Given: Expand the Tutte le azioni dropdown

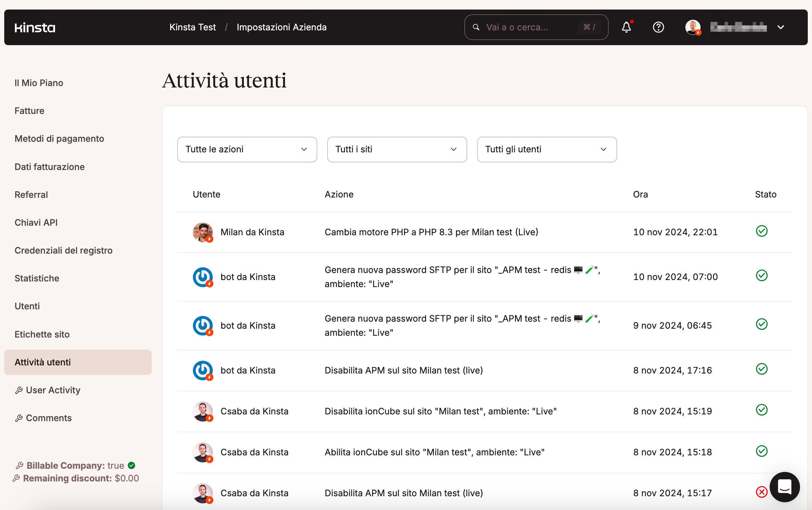Looking at the screenshot, I should click(x=247, y=150).
